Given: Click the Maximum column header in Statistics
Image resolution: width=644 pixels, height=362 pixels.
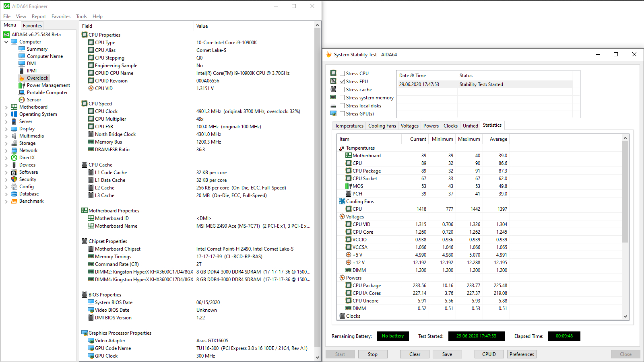Looking at the screenshot, I should pyautogui.click(x=469, y=139).
